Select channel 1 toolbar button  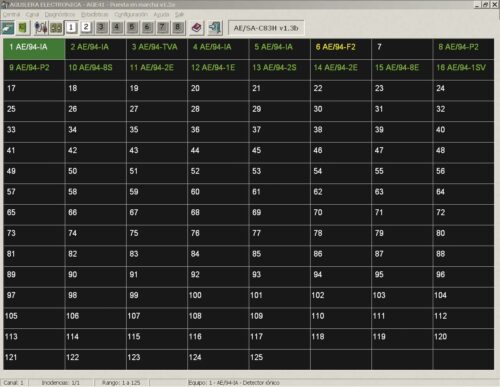(x=71, y=28)
